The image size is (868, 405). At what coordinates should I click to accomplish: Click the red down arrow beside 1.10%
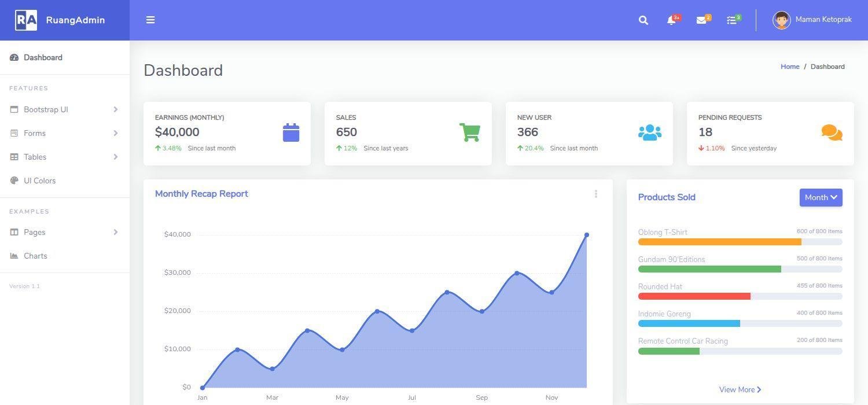pyautogui.click(x=701, y=148)
